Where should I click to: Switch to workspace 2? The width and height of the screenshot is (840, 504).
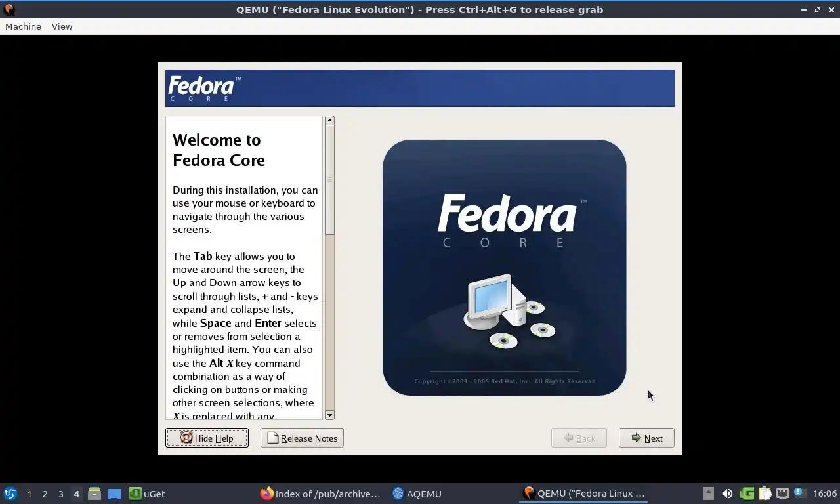coord(45,493)
